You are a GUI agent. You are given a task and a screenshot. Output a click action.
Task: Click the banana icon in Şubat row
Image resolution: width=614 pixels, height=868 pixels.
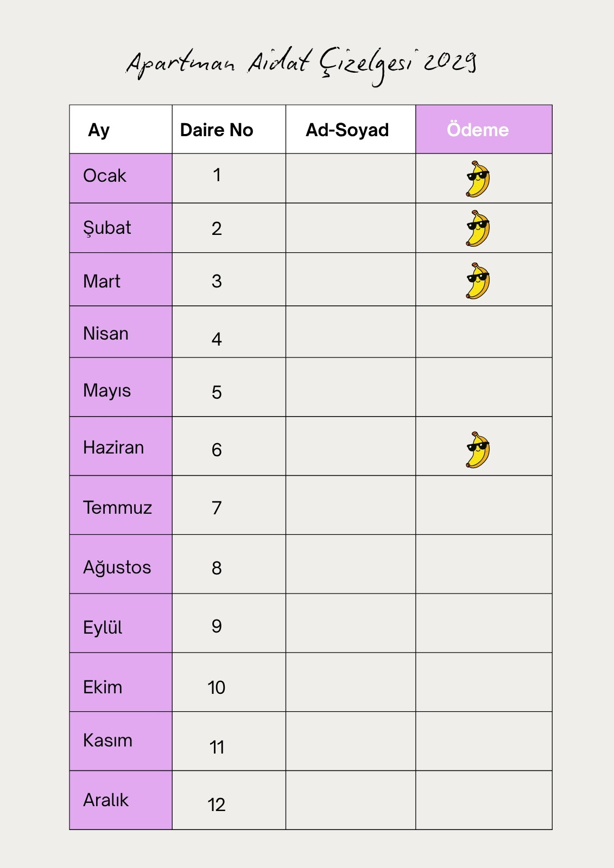(x=478, y=228)
